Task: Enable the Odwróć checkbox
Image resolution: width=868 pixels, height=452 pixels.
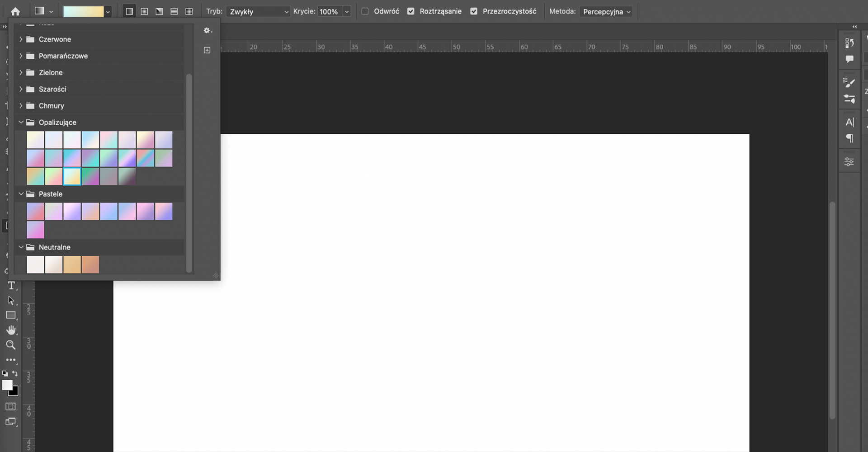Action: tap(365, 11)
